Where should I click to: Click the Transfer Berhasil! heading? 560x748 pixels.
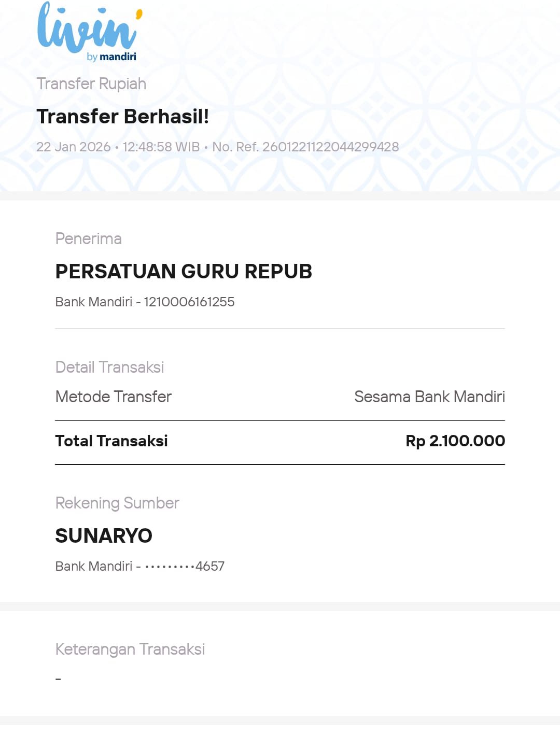tap(122, 117)
